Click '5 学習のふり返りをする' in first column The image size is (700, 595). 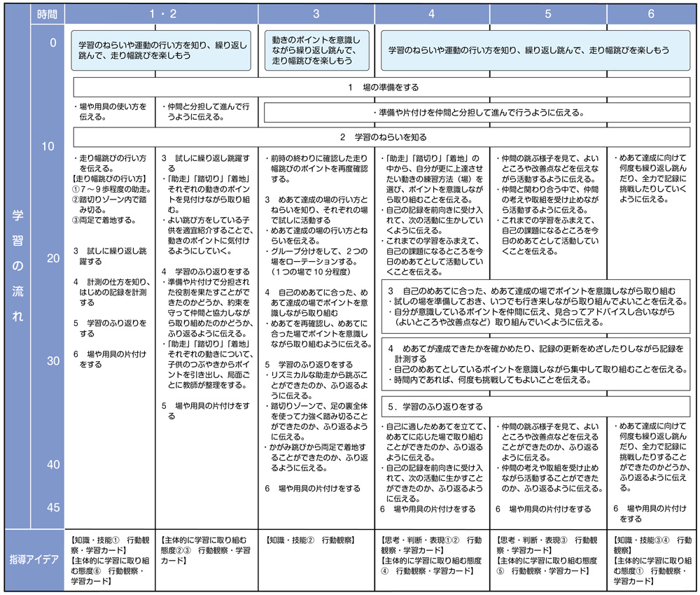point(111,328)
